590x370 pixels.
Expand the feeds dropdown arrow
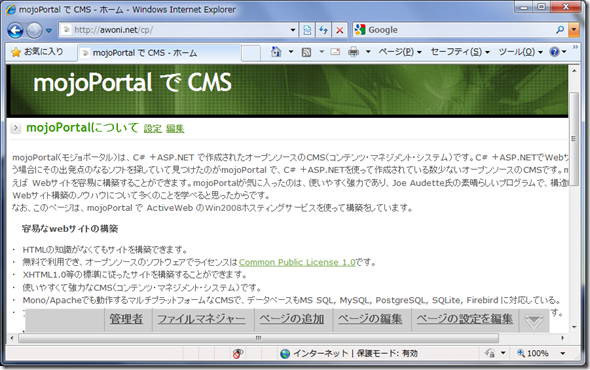[321, 52]
